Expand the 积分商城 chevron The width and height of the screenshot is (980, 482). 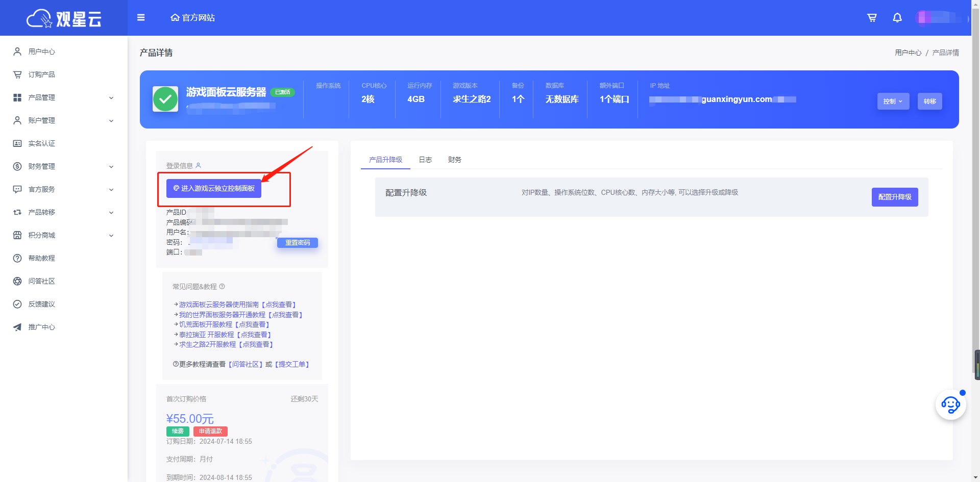coord(111,236)
